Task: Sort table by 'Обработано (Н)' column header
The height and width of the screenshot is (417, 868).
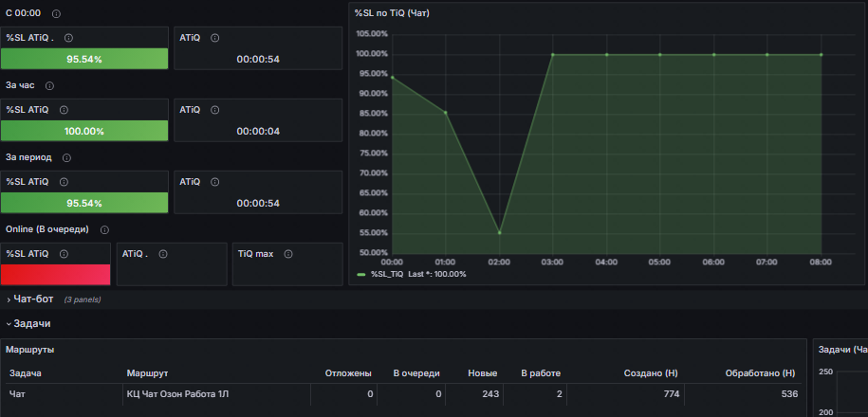Action: pos(760,373)
